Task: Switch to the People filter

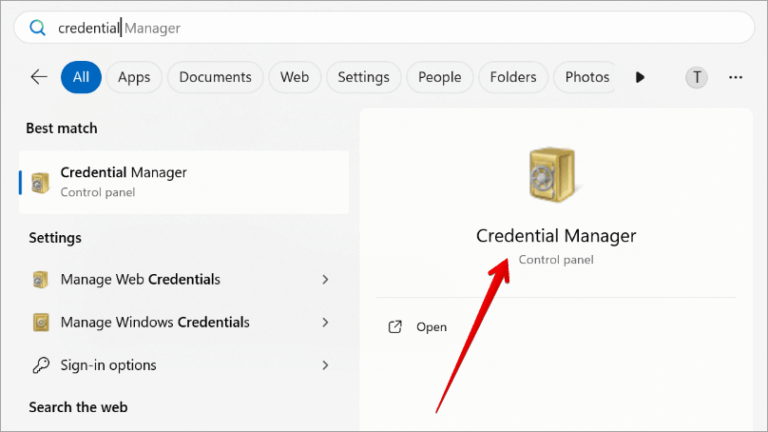Action: click(x=439, y=77)
